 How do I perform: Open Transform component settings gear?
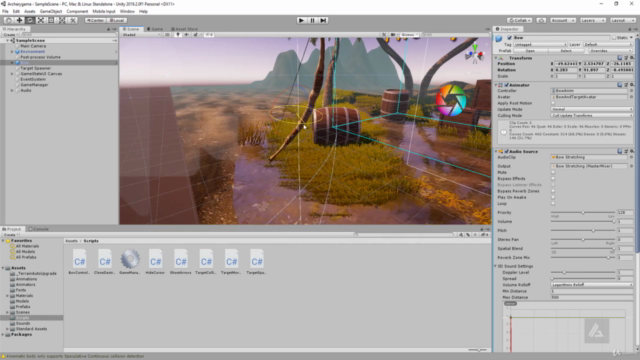click(x=631, y=58)
